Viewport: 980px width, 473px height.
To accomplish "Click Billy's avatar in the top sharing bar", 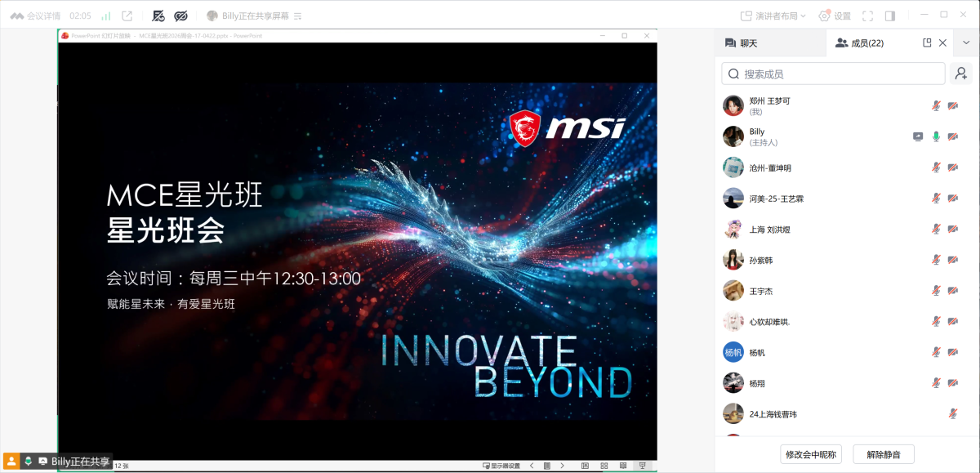I will (212, 16).
